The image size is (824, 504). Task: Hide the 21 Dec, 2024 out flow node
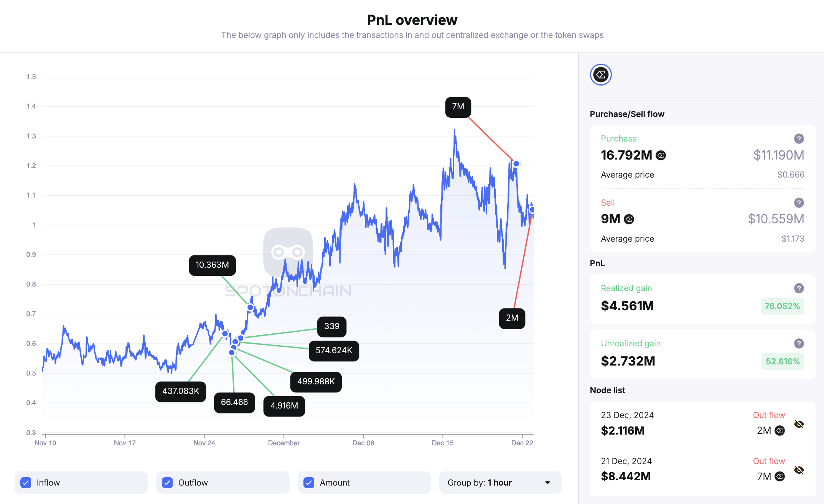point(799,470)
